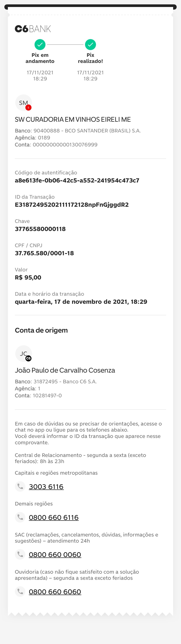Click the red Santander badge icon
181x644 pixels.
point(28,108)
